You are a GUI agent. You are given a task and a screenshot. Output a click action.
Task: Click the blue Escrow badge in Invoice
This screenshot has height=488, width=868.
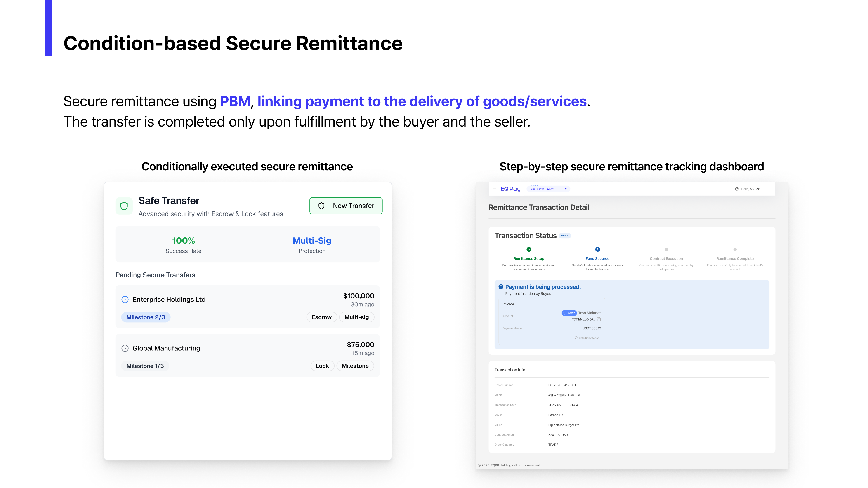coord(569,313)
